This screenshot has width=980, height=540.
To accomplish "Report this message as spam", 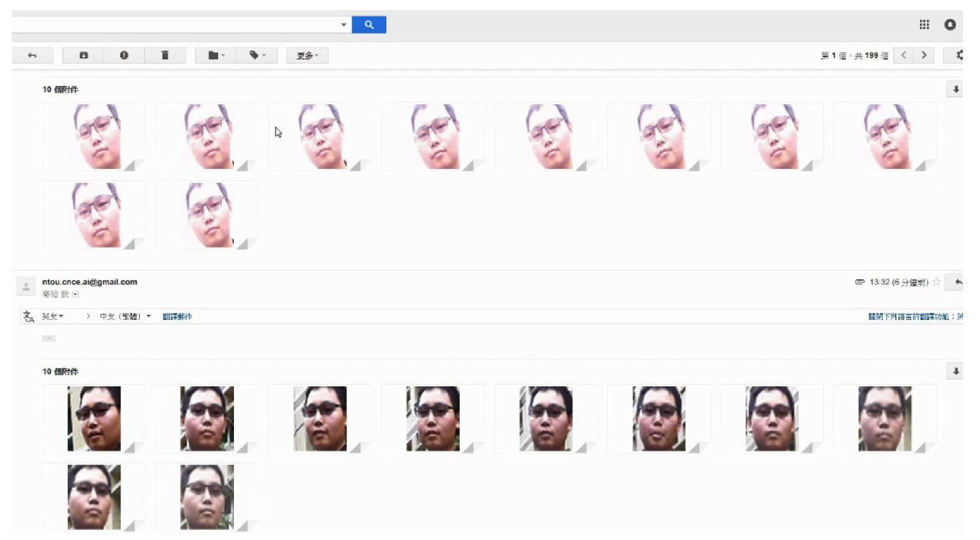I will tap(124, 56).
